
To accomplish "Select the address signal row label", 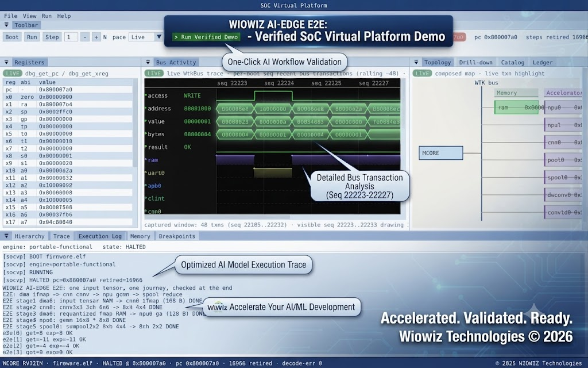I will coord(159,109).
